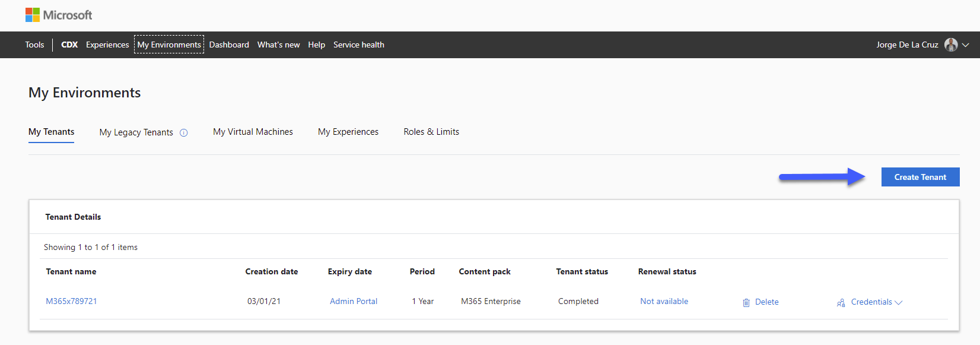The height and width of the screenshot is (345, 980).
Task: Click the Not available renewal status
Action: (664, 301)
